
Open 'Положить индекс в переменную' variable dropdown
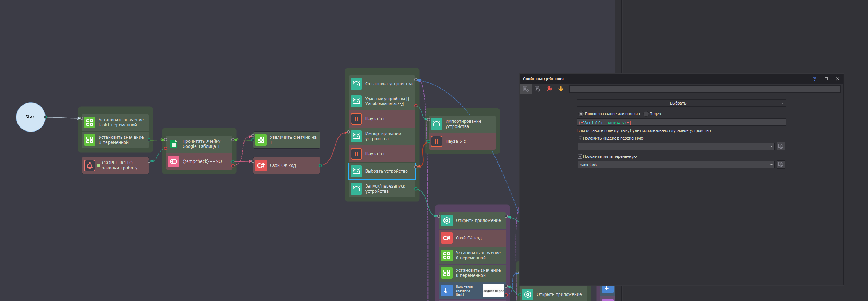click(x=676, y=146)
